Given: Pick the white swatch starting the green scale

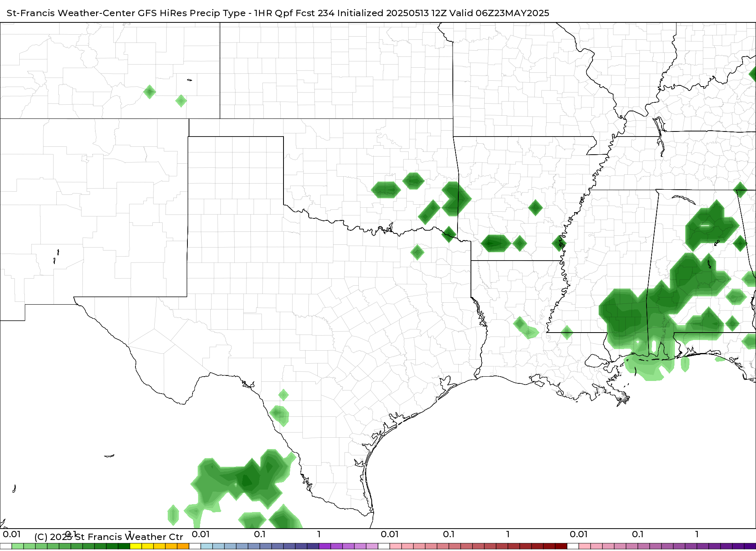Looking at the screenshot, I should tap(6, 546).
